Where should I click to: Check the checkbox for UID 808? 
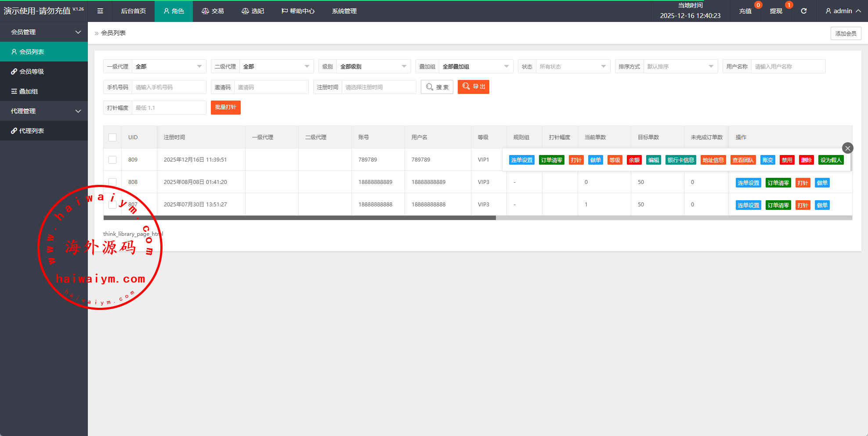tap(112, 182)
